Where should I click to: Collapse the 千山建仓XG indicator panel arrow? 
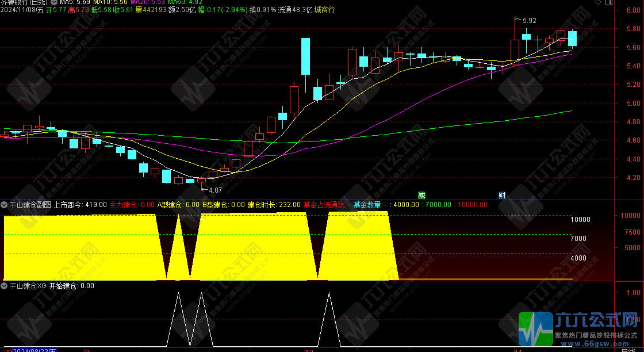click(x=4, y=285)
